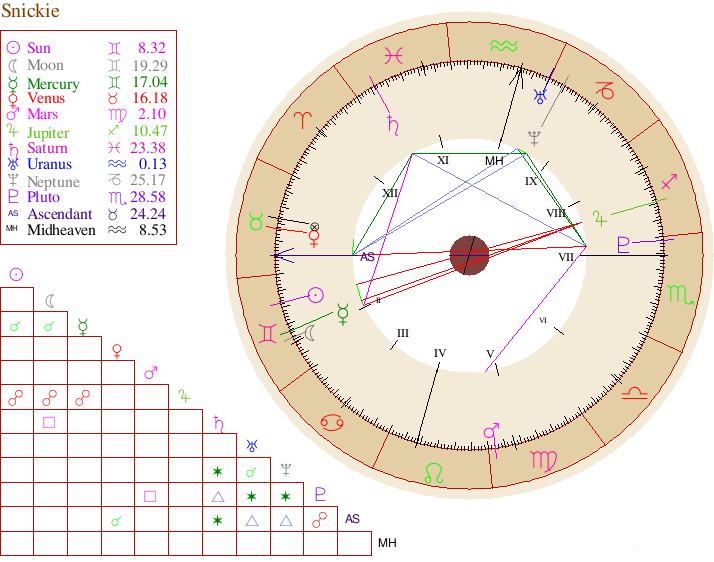
Task: Select the 'Jupiter' name in the legend
Action: [x=48, y=133]
